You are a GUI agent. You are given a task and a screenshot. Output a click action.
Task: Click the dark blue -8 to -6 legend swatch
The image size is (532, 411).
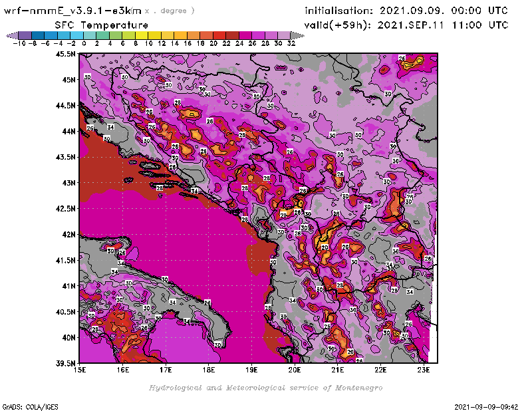click(38, 35)
